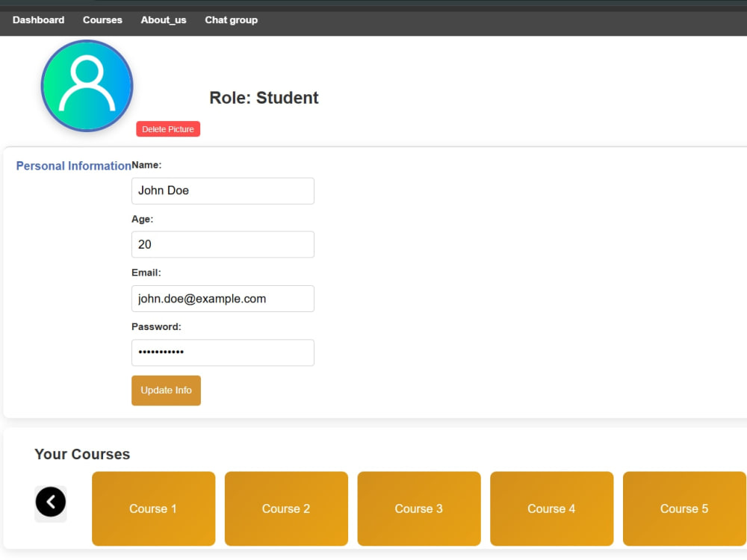Open the Chat group page
The height and width of the screenshot is (560, 747).
coord(231,20)
